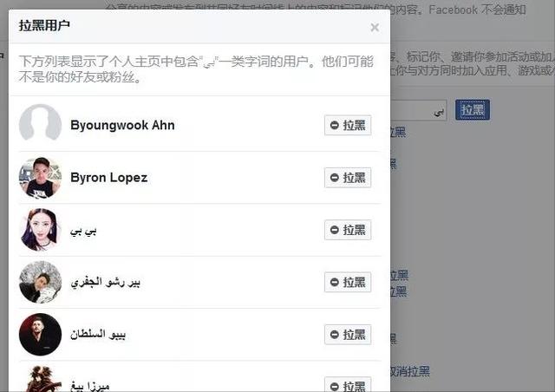Click the 拉黑 button for بير رشو الجفري
The image size is (555, 392).
pyautogui.click(x=348, y=282)
